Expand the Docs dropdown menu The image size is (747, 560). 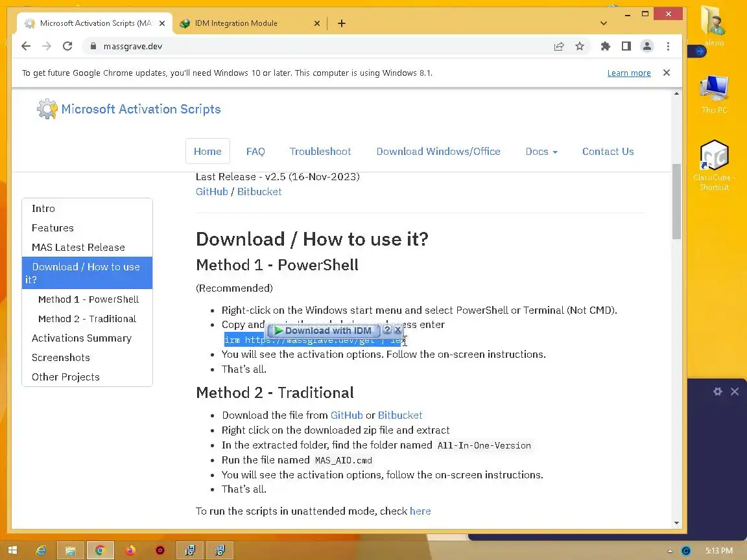point(541,152)
